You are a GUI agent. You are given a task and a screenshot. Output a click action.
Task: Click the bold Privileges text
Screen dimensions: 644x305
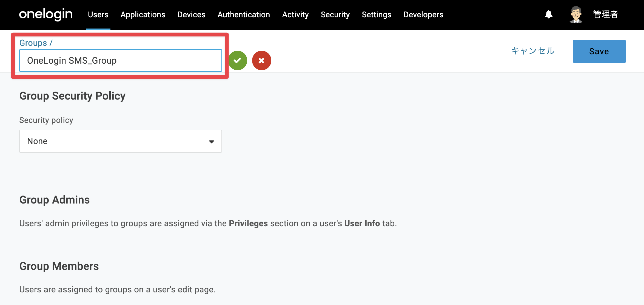(x=248, y=224)
